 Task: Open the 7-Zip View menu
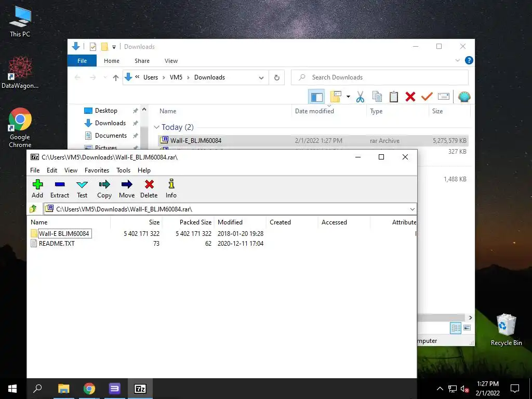point(71,170)
